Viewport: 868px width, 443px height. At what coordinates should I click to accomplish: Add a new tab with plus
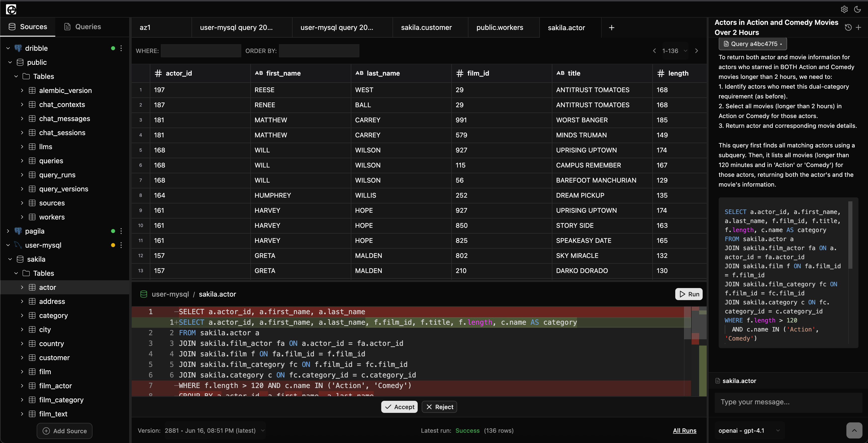(x=612, y=28)
